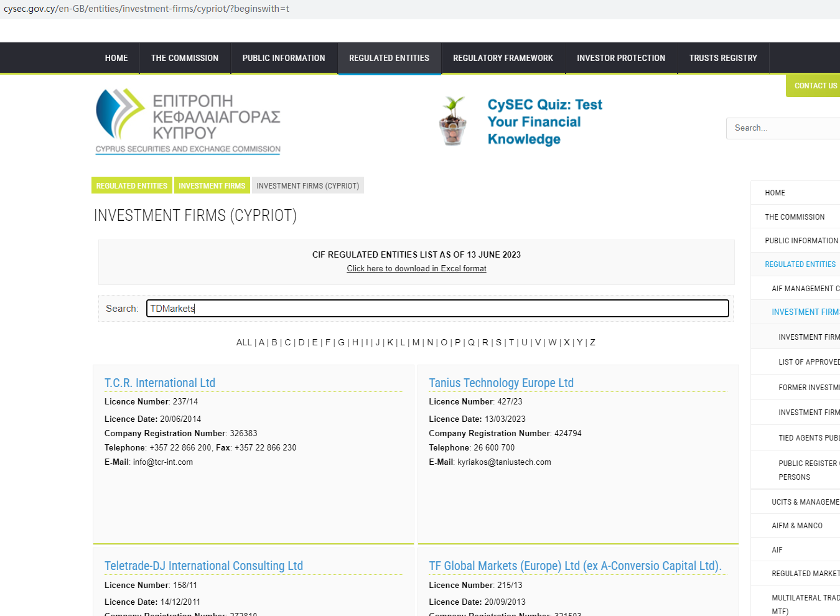840x616 pixels.
Task: Open Regulated Markets sidebar item
Action: click(805, 573)
